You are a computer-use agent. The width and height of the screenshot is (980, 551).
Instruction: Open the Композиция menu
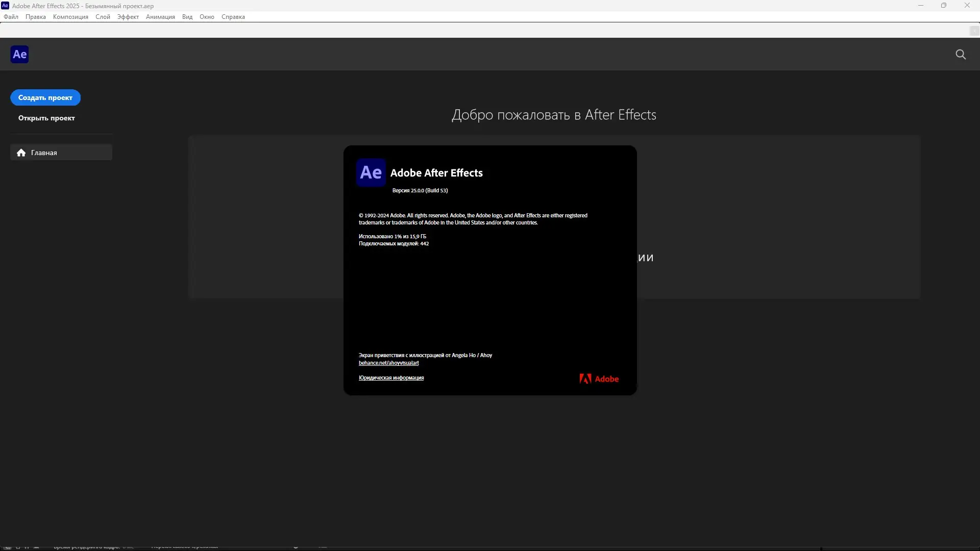point(70,17)
